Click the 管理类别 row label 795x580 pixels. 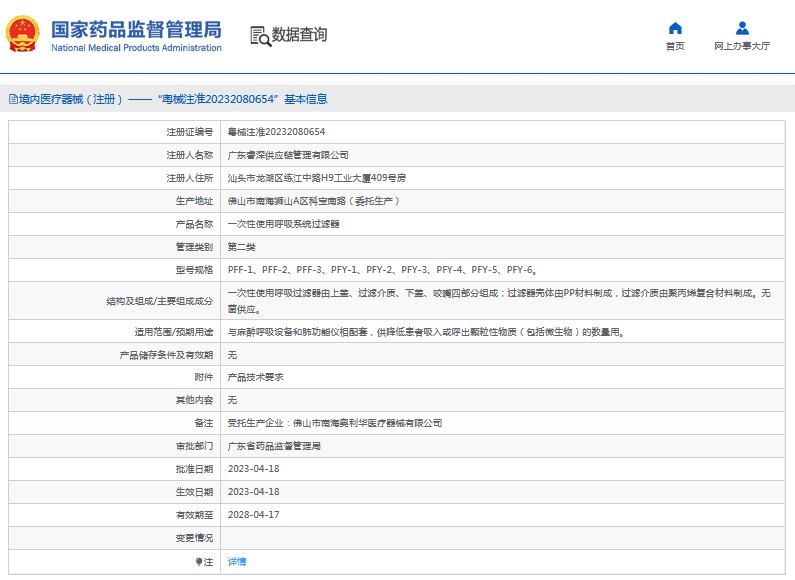(x=194, y=247)
